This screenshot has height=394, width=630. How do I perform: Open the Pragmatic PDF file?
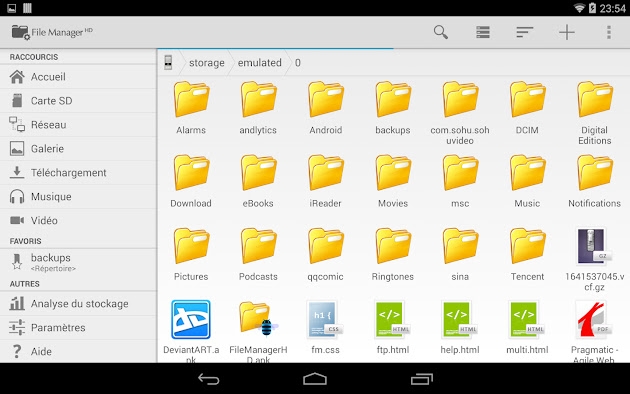click(x=595, y=331)
